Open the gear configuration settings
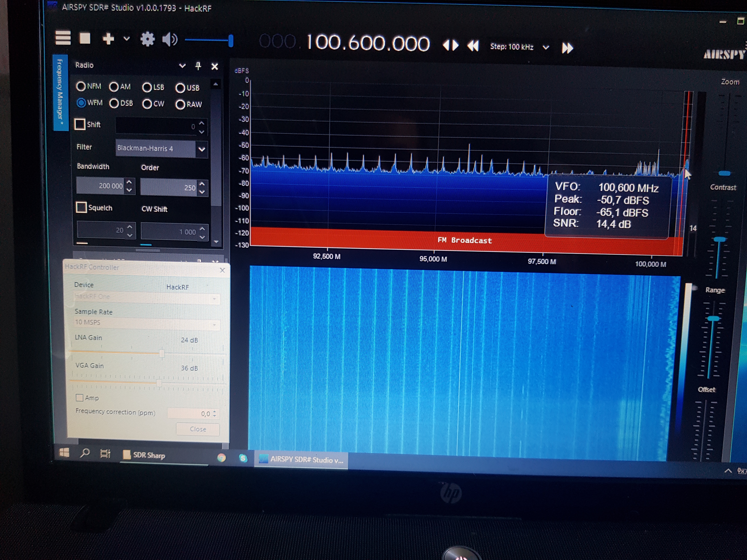Image resolution: width=747 pixels, height=560 pixels. (147, 39)
